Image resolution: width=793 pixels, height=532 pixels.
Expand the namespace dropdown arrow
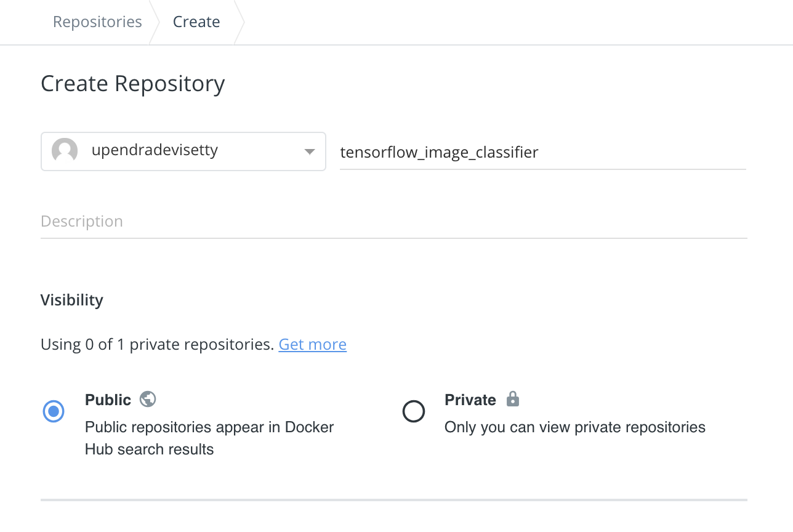(x=310, y=151)
